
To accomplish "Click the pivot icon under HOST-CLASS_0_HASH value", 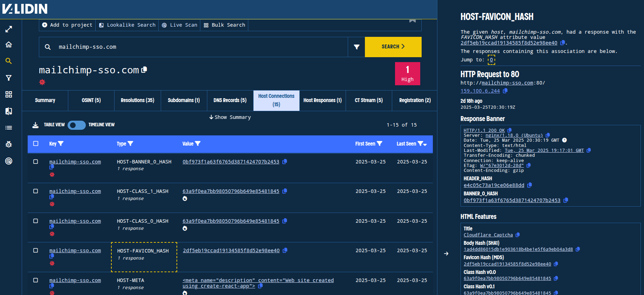I will click(185, 228).
